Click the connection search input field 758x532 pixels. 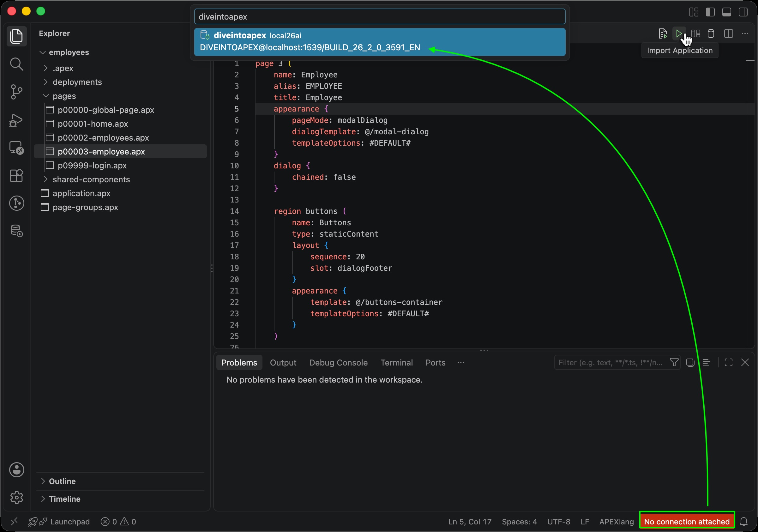click(x=380, y=16)
